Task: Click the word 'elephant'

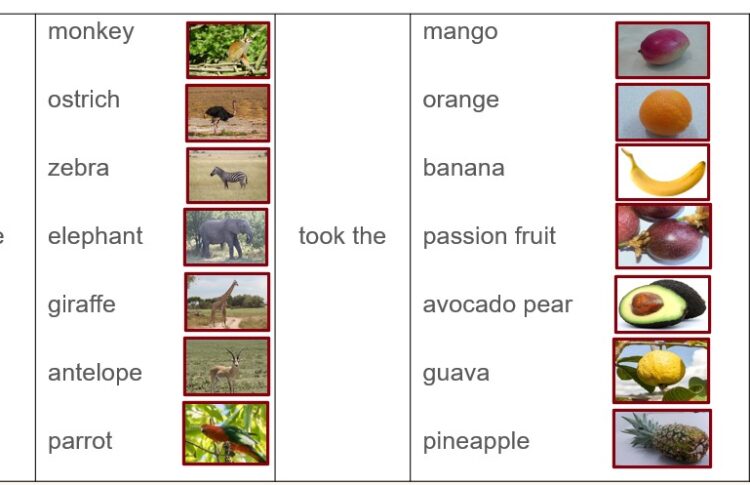Action: (95, 236)
